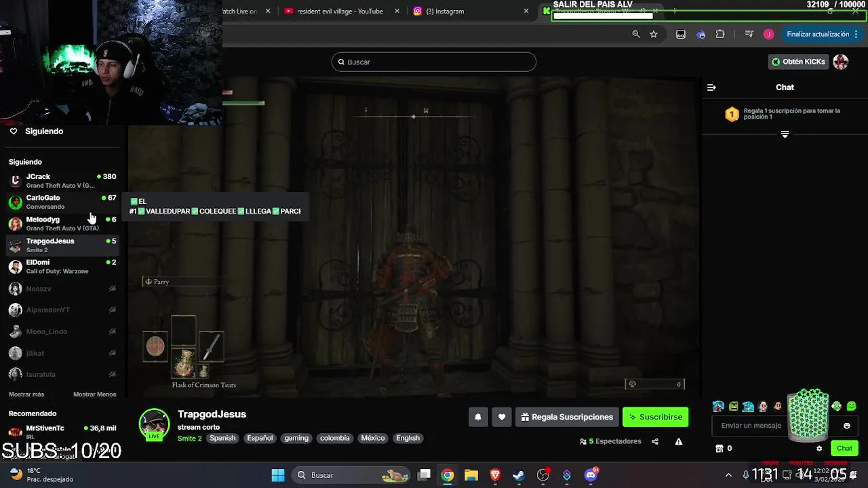Collapse chat using the icon left of Chat title
Image resolution: width=868 pixels, height=488 pixels.
(711, 87)
